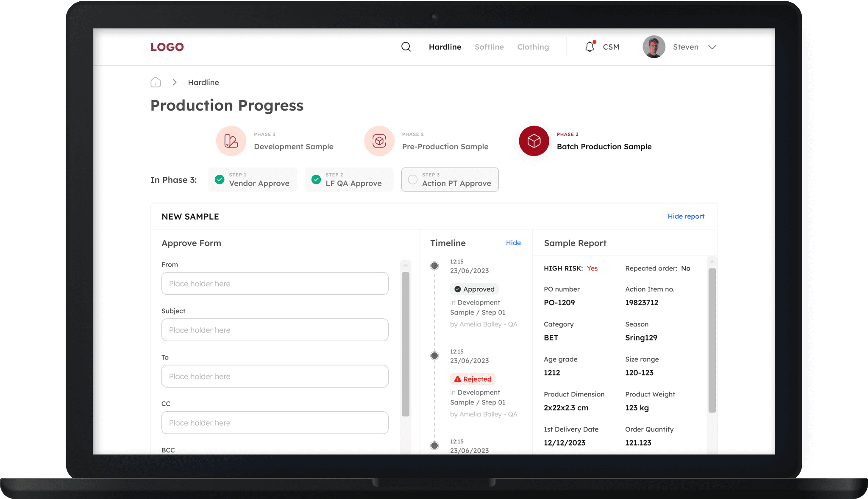The width and height of the screenshot is (868, 499).
Task: Collapse the Timeline with Hide
Action: pyautogui.click(x=513, y=243)
